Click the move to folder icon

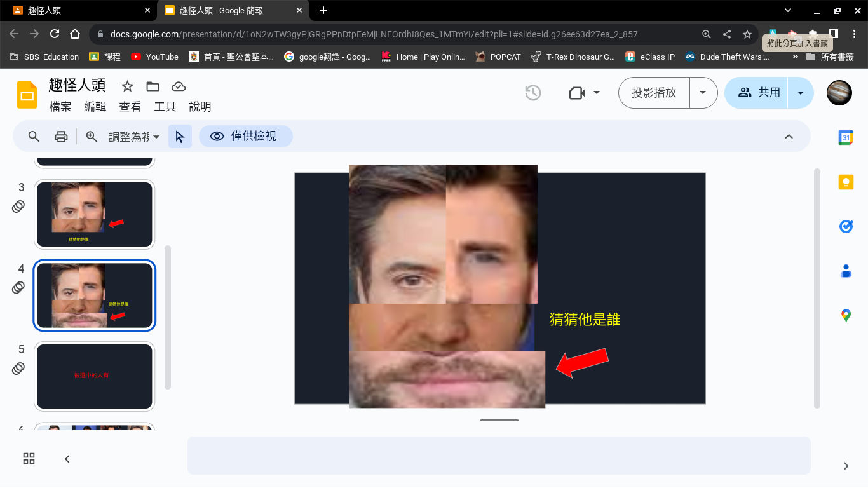pos(153,86)
